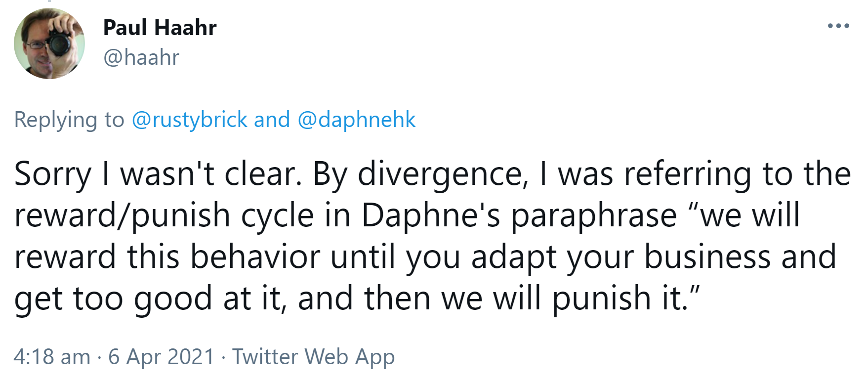Open the @rustybrick mention link

coord(189,120)
